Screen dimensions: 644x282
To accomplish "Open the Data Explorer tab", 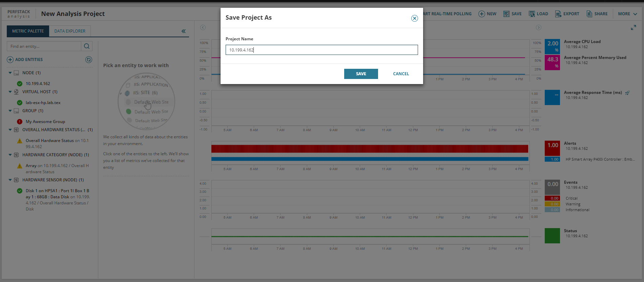I will 70,31.
